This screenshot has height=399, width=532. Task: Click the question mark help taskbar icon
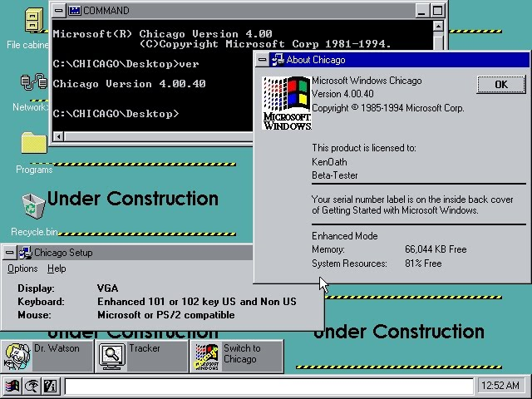click(x=51, y=386)
